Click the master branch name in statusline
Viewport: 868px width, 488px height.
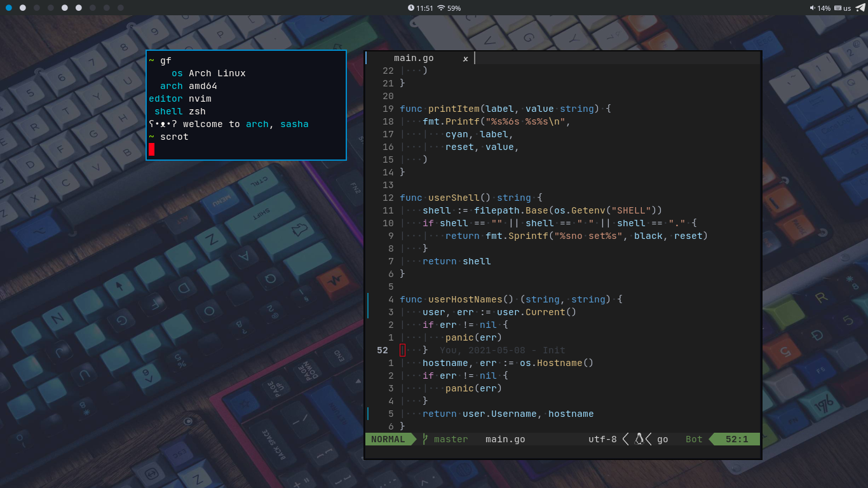coord(451,439)
